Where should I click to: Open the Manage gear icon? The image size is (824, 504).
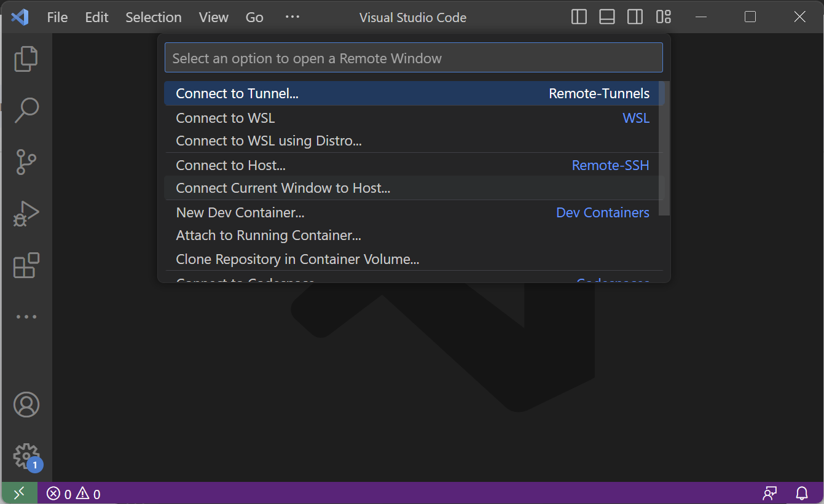pos(26,456)
